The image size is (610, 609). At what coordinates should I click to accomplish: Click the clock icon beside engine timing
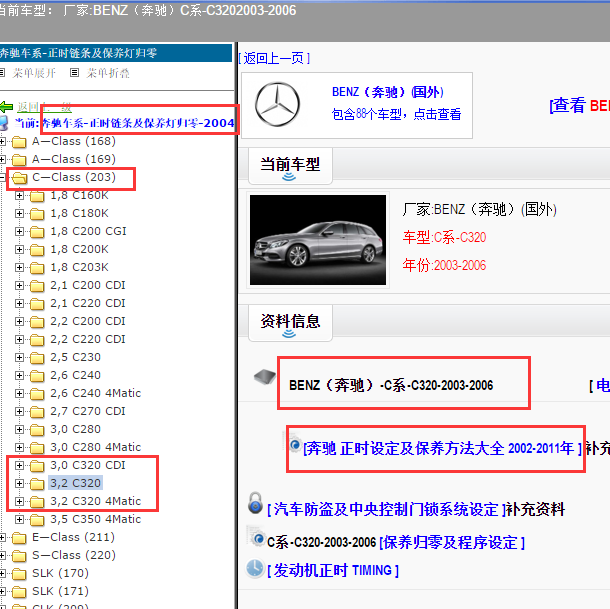tap(255, 569)
